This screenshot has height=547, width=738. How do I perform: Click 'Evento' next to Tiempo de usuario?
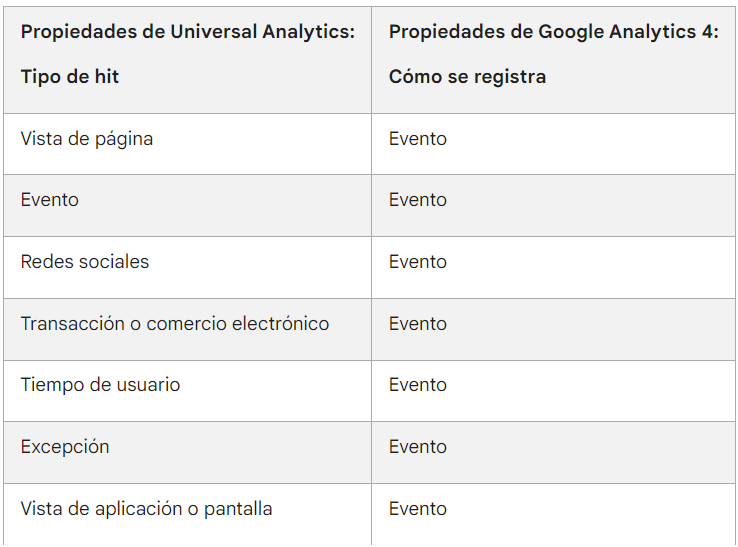(x=417, y=385)
